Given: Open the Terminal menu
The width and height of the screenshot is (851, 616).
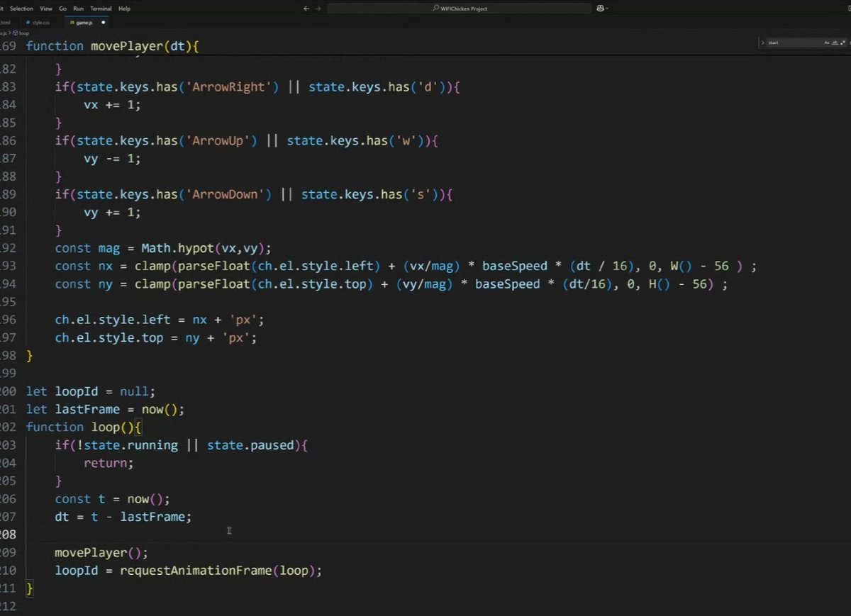Looking at the screenshot, I should tap(101, 8).
